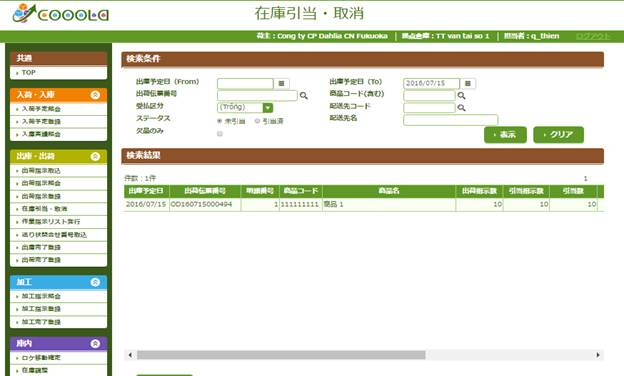Open calendar for 出庫予定日 (To)
The image size is (624, 376).
[x=468, y=84]
